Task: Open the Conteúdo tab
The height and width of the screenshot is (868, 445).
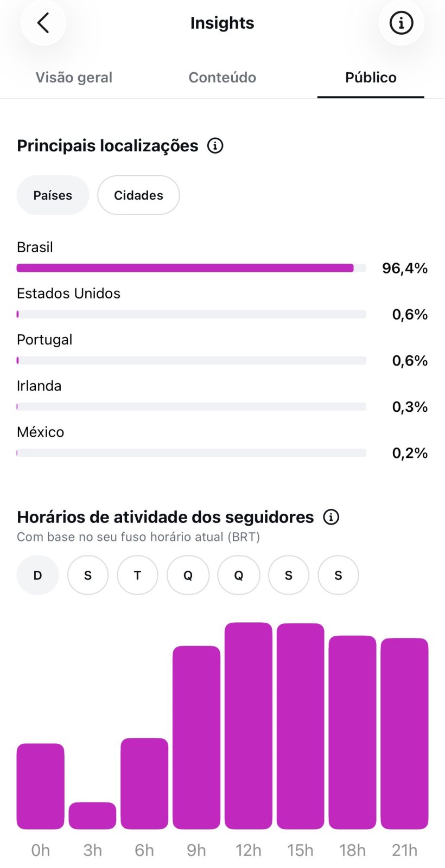Action: point(223,78)
